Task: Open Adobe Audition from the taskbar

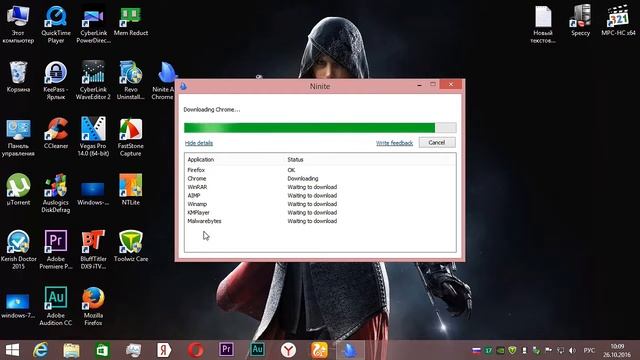Action: (x=257, y=350)
